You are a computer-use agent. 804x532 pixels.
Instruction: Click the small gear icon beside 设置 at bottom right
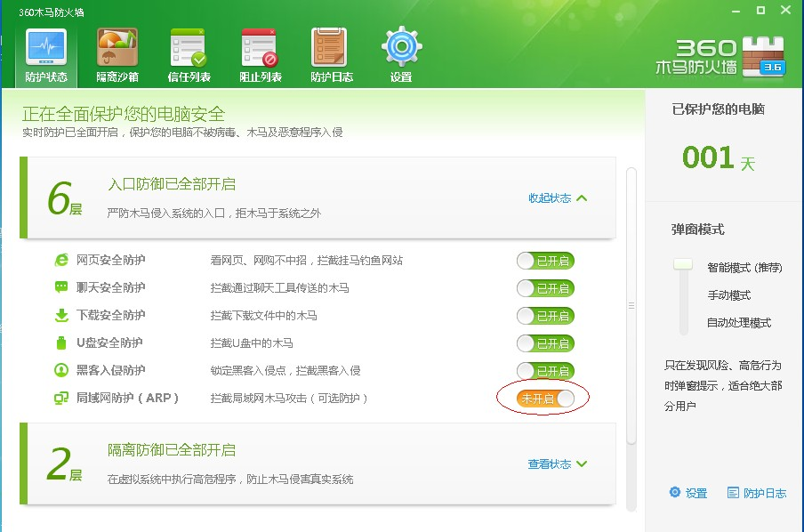pos(675,493)
